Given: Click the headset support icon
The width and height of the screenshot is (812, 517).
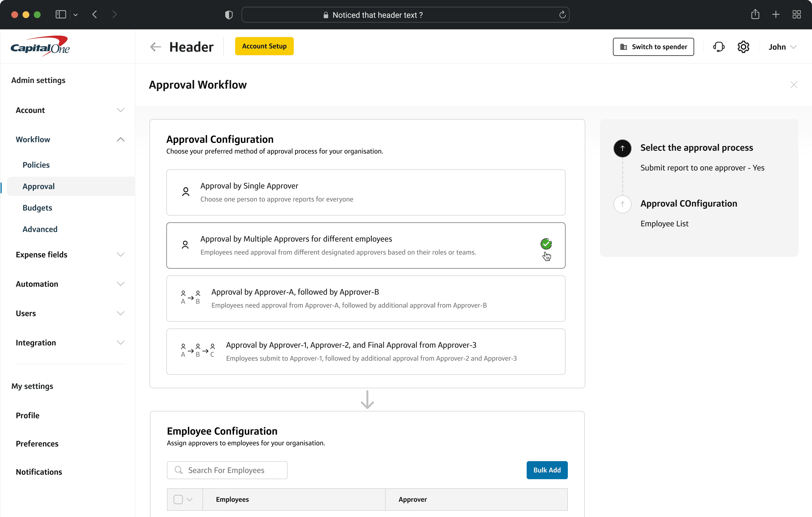Looking at the screenshot, I should point(719,47).
